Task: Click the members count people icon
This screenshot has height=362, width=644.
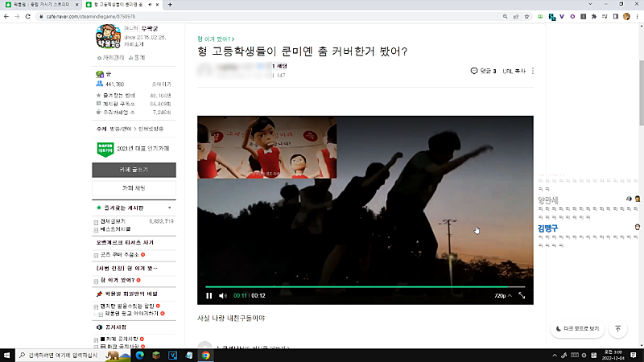Action: [99, 84]
